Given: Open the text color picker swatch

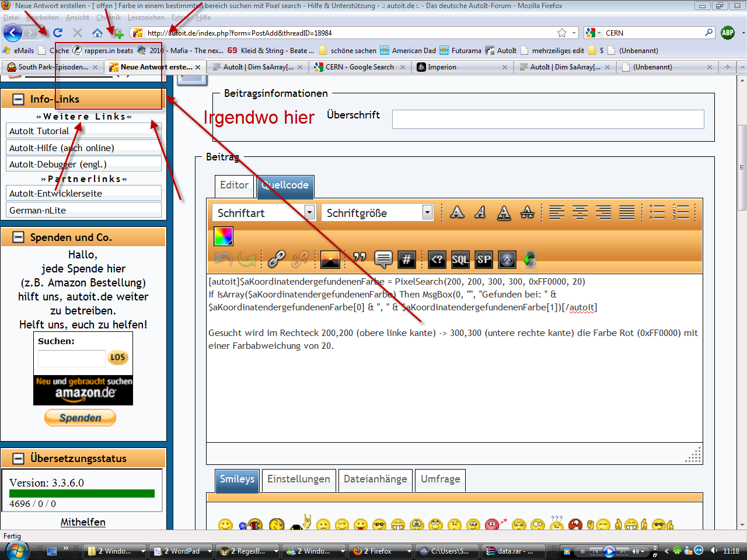Looking at the screenshot, I should point(224,236).
